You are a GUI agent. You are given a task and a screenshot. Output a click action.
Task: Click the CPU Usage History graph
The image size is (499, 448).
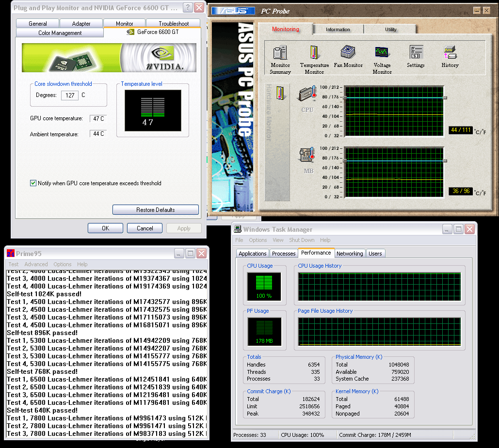click(379, 287)
